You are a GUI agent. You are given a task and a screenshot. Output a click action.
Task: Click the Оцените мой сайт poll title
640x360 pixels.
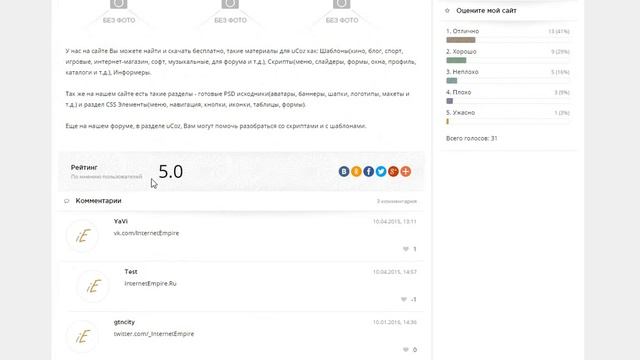(486, 11)
